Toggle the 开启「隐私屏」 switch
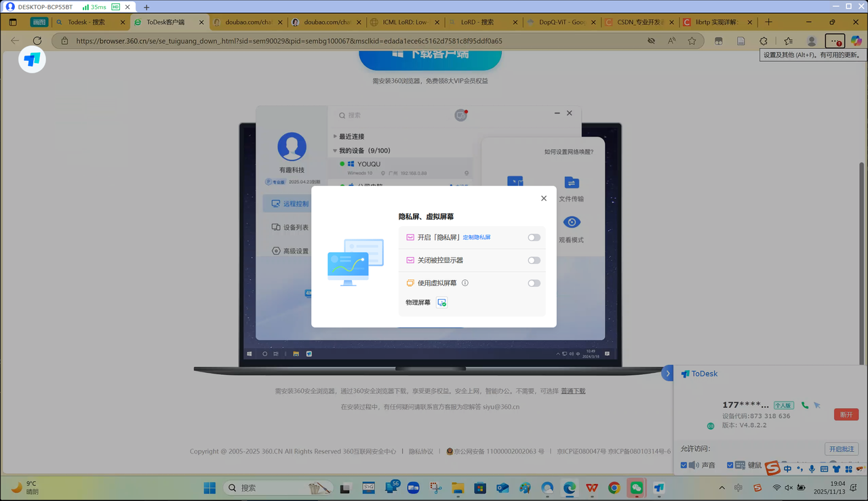Screen dimensions: 868x501 534,237
